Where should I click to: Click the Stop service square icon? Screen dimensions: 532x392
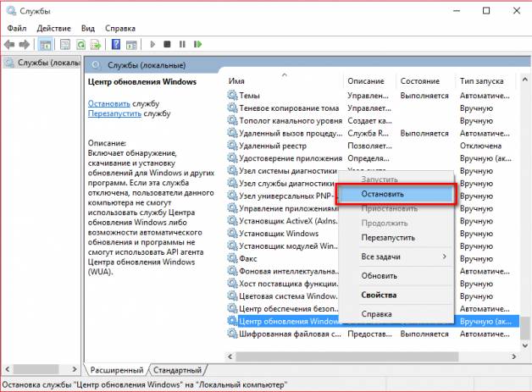coord(167,44)
